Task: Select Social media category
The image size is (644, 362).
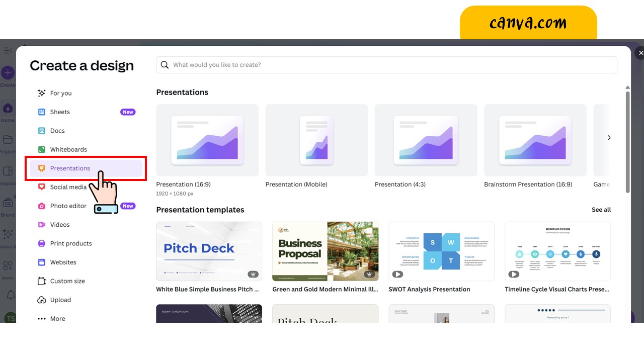Action: pos(86,187)
